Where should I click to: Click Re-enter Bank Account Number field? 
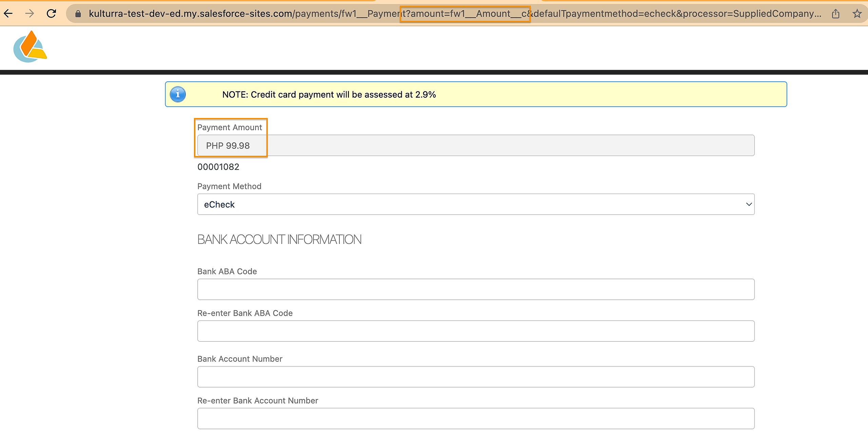[x=476, y=418]
